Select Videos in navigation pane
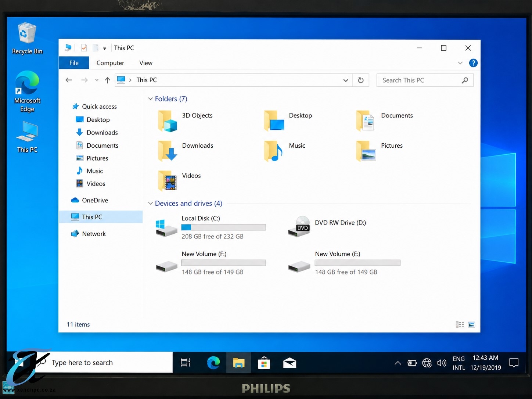The height and width of the screenshot is (399, 532). tap(90, 184)
